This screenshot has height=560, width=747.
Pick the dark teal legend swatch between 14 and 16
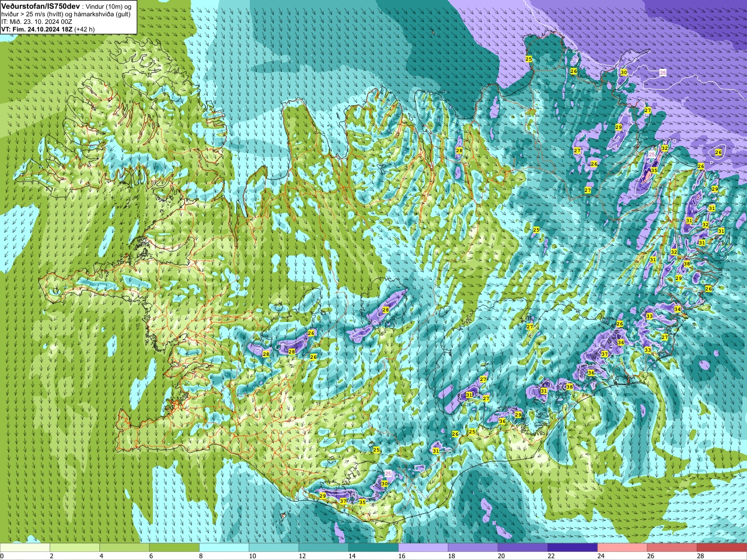(x=373, y=547)
